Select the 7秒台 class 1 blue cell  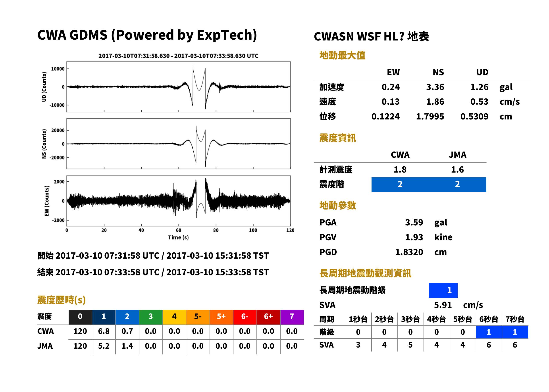click(515, 332)
